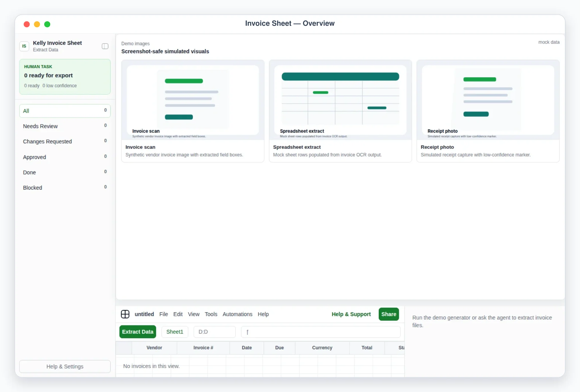Image resolution: width=580 pixels, height=392 pixels.
Task: Click the Share button
Action: click(x=389, y=314)
